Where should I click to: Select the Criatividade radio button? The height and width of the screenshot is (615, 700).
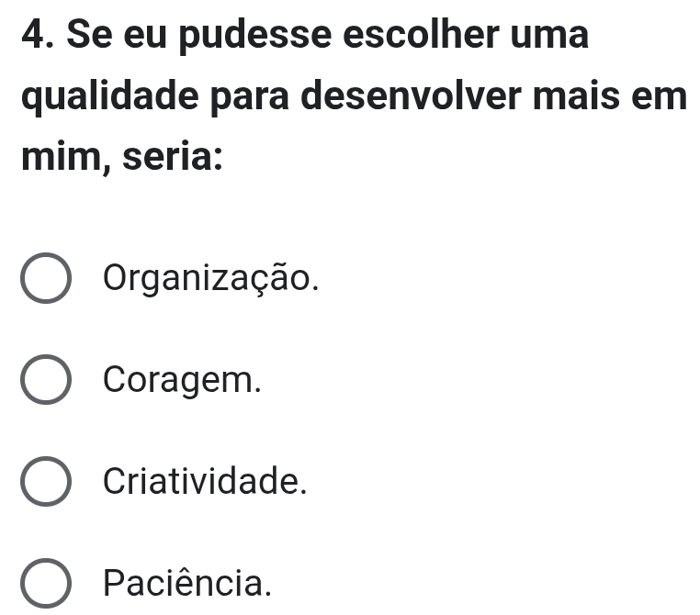(x=44, y=483)
